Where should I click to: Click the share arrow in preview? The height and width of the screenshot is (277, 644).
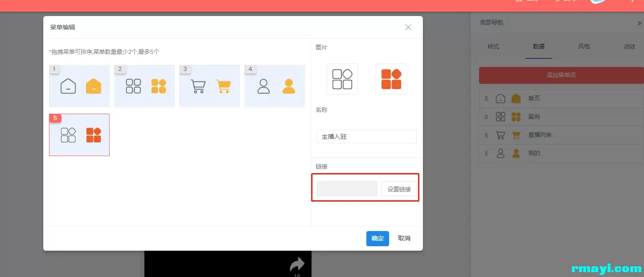click(x=297, y=264)
